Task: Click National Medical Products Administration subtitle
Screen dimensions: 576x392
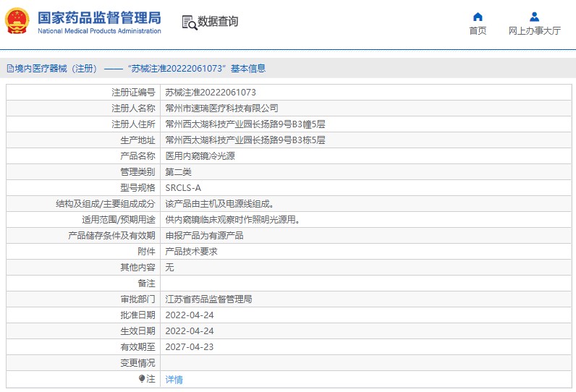Action: pyautogui.click(x=99, y=31)
